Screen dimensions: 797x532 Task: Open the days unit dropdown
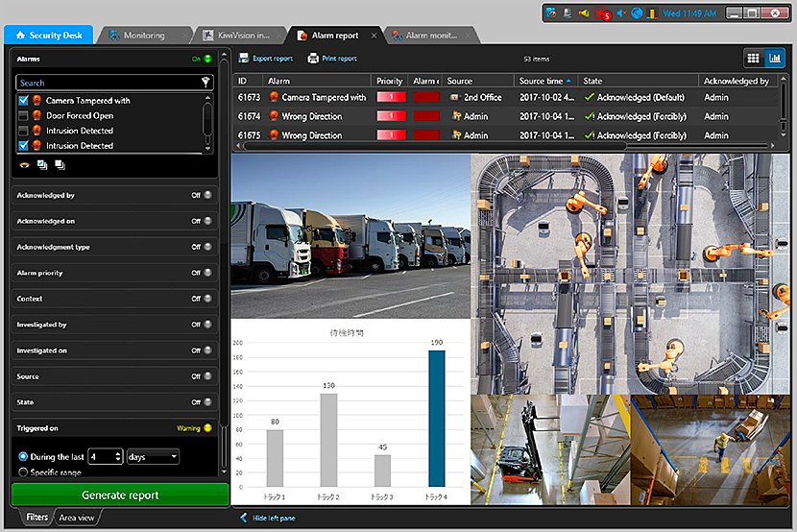tap(153, 456)
